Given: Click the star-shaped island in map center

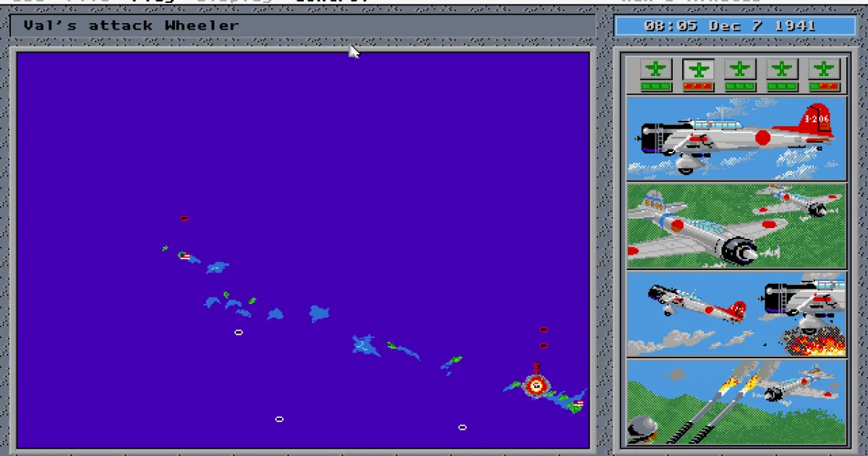Looking at the screenshot, I should pyautogui.click(x=366, y=345).
